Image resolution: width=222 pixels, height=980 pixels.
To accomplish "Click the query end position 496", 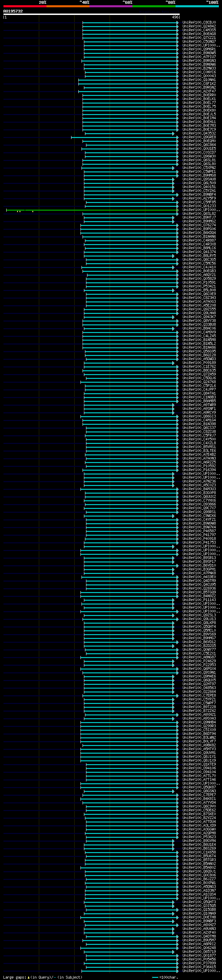I will (175, 17).
